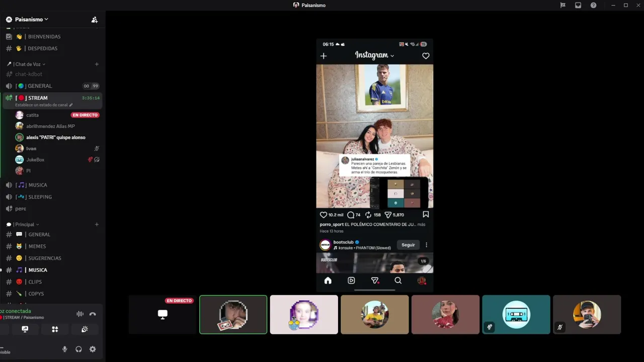Open the comments icon showing 74
The image size is (644, 362).
[351, 215]
